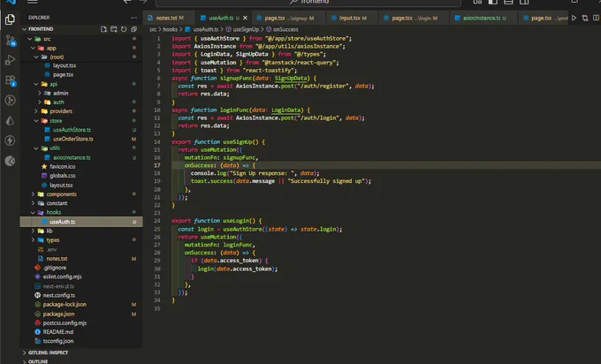This screenshot has height=364, width=601.
Task: Expand the constant folder
Action: [x=33, y=203]
